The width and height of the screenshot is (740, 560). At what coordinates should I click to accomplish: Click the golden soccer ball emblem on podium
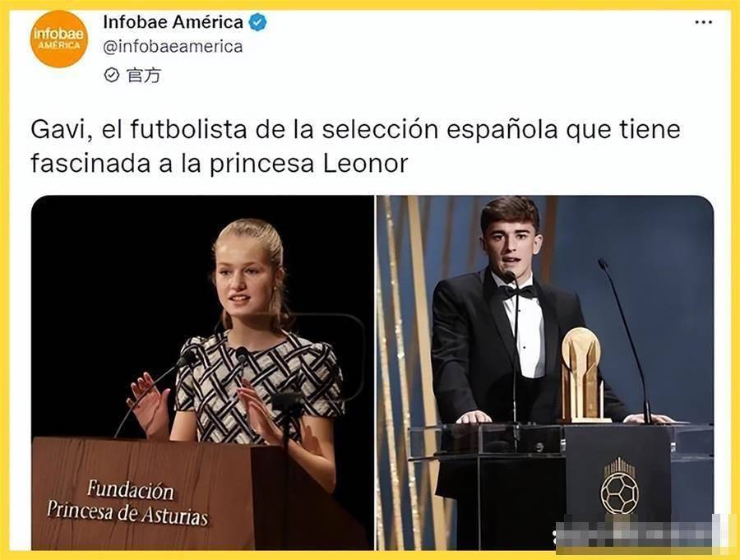[619, 488]
